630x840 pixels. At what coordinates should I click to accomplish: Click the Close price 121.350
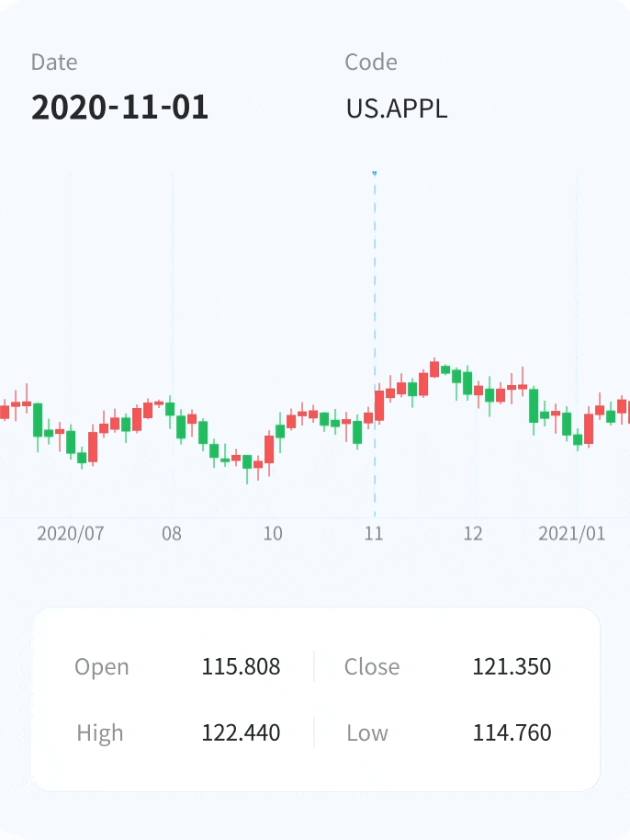point(512,666)
